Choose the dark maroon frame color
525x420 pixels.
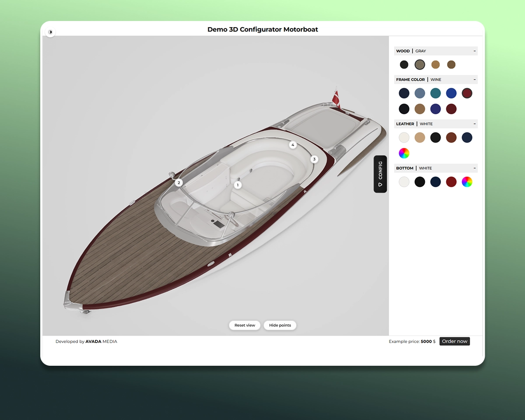pos(451,109)
